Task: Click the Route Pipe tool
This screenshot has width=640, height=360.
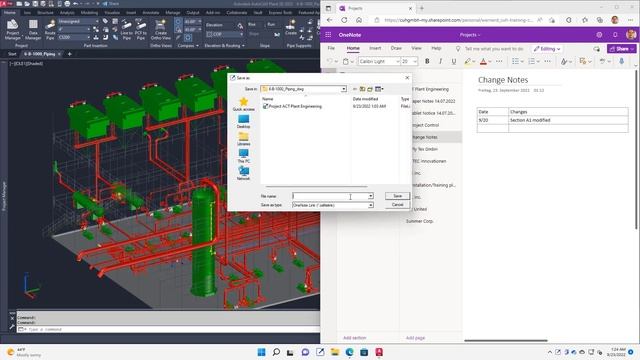Action: coord(50,29)
